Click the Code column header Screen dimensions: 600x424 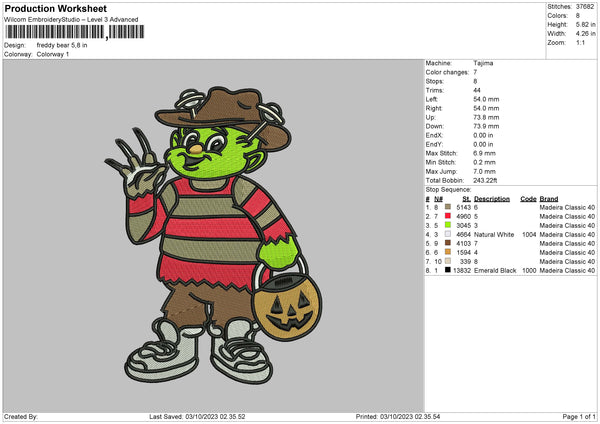coord(528,198)
